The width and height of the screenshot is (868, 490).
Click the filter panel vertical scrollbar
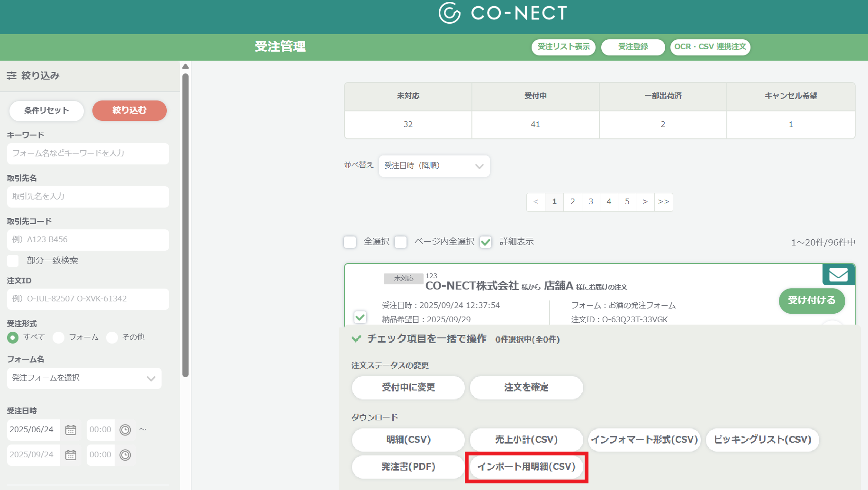[x=185, y=225]
